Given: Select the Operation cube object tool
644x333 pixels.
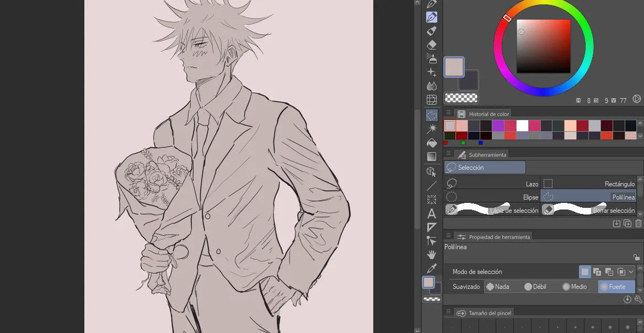Looking at the screenshot, I should (x=432, y=172).
